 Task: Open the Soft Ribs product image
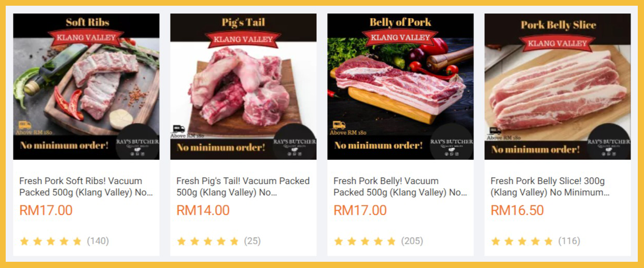click(86, 87)
